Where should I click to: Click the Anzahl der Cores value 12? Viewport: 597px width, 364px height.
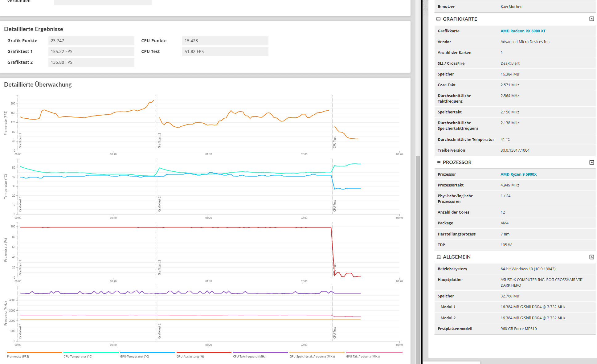503,212
